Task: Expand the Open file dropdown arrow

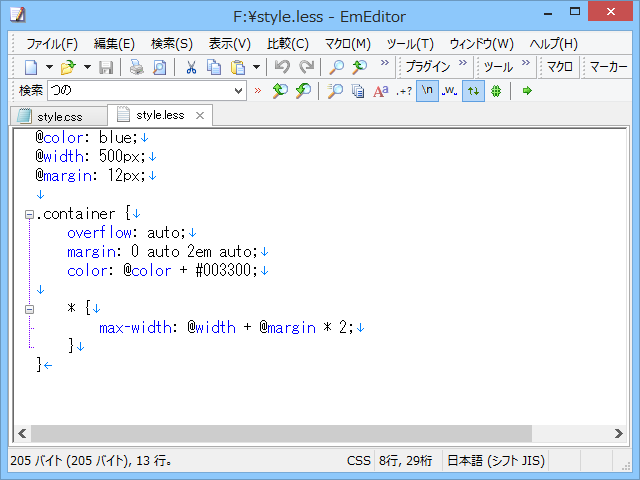Action: coord(87,67)
